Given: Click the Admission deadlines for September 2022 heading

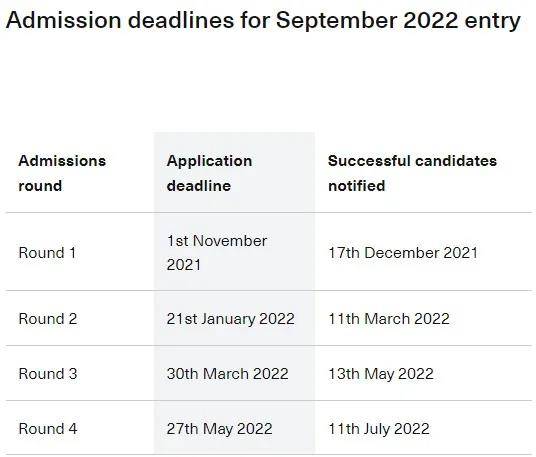Looking at the screenshot, I should coord(263,20).
